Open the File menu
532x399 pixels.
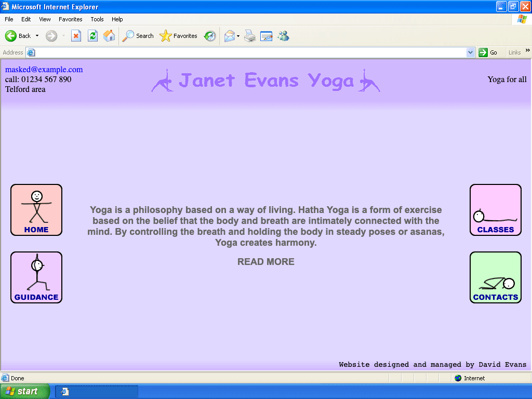coord(9,19)
